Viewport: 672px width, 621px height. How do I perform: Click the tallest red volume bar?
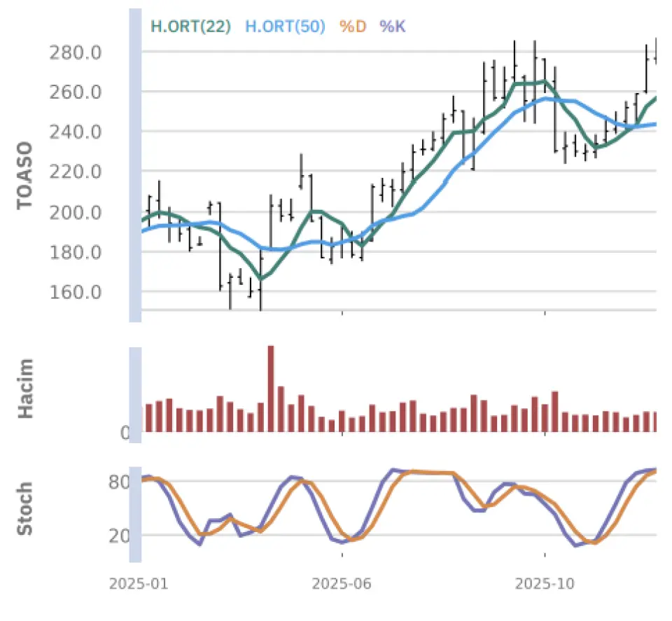point(271,389)
